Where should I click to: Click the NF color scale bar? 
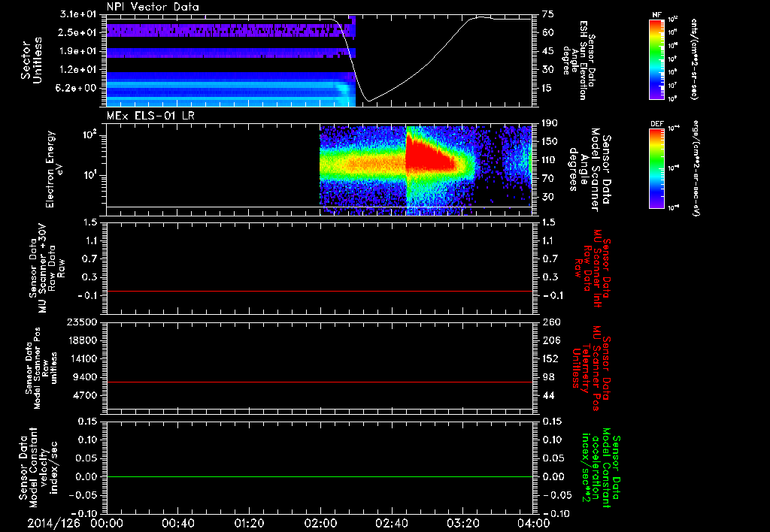pyautogui.click(x=656, y=59)
